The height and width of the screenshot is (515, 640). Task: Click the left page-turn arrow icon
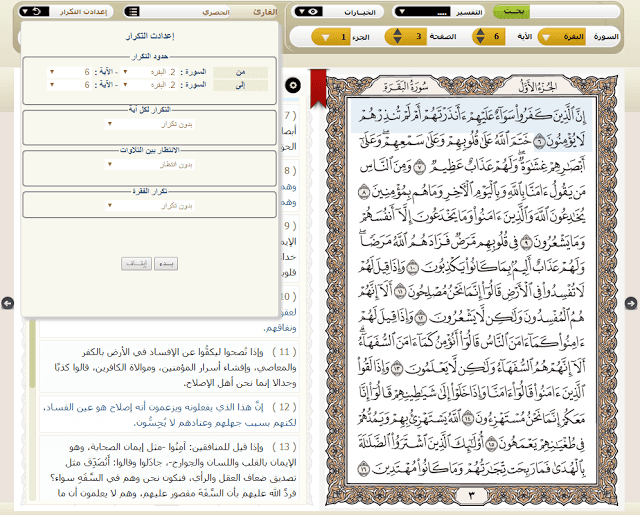point(8,303)
